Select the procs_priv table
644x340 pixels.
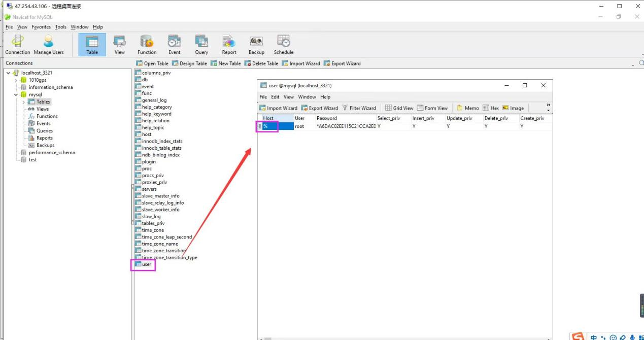tap(153, 176)
